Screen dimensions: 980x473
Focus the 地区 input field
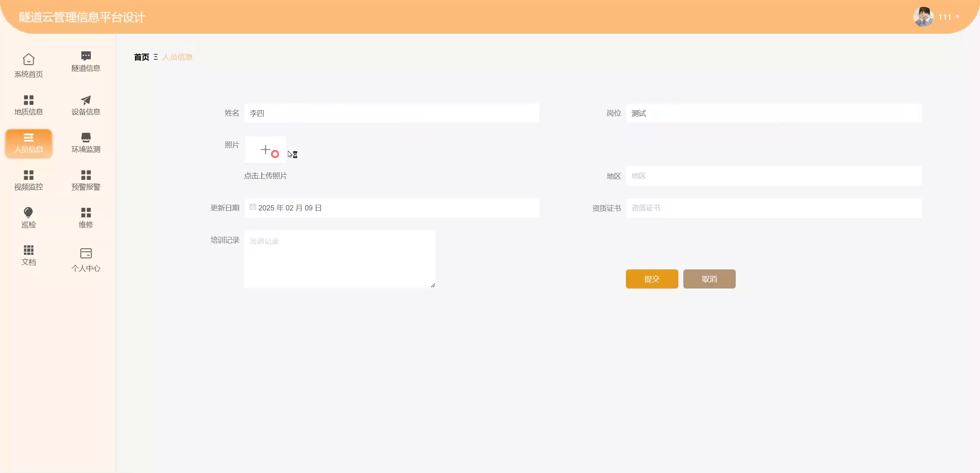pos(773,176)
